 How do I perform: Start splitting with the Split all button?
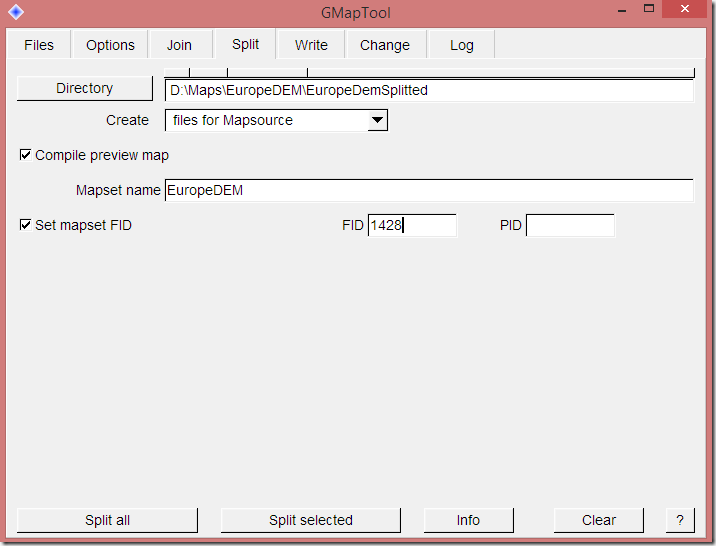(x=107, y=520)
